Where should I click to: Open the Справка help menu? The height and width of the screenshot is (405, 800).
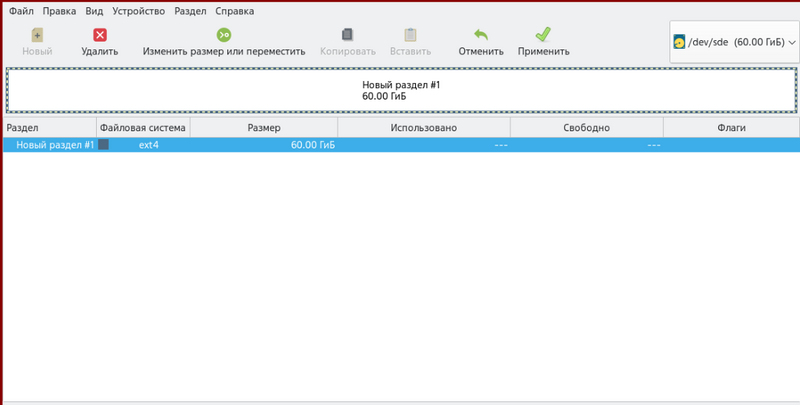(x=234, y=11)
